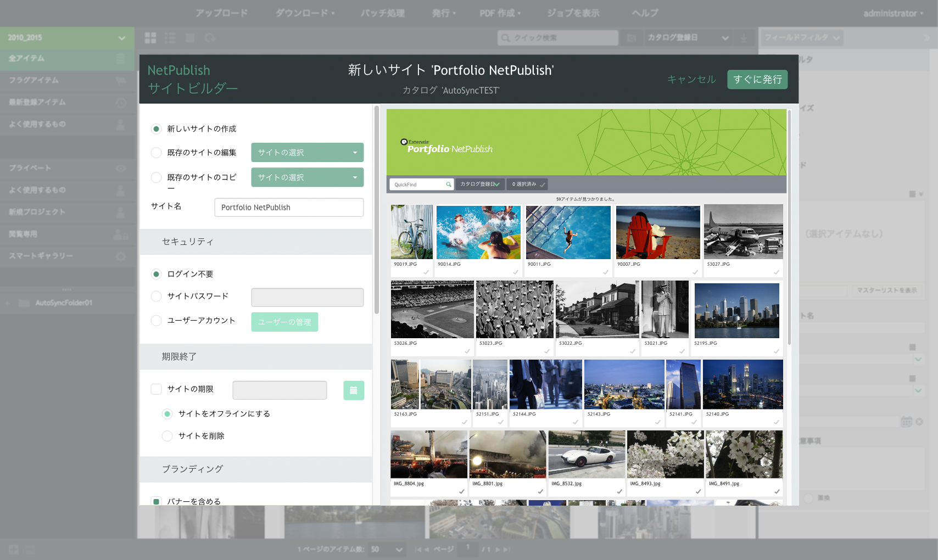This screenshot has width=938, height=560.
Task: Click the add icon at bottom-left corner
Action: point(14,549)
